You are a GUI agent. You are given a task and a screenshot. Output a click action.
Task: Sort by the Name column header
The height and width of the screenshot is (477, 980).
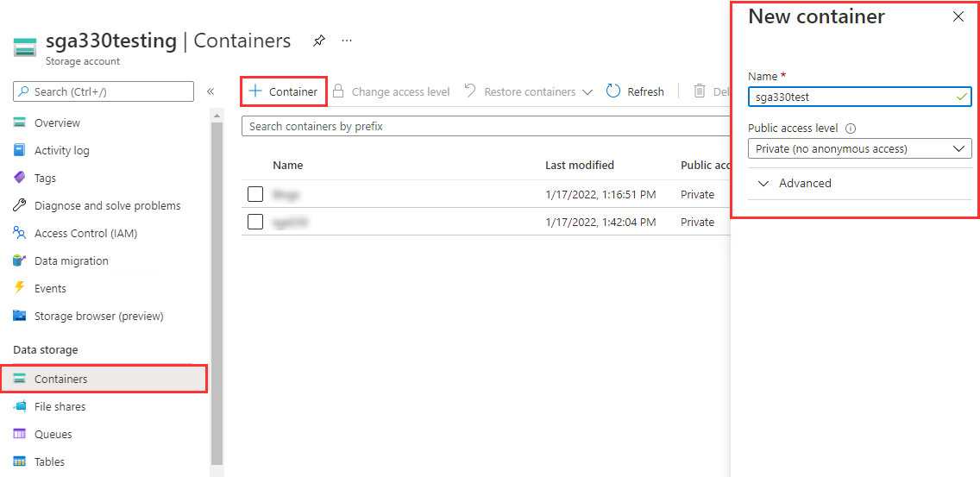(x=287, y=165)
